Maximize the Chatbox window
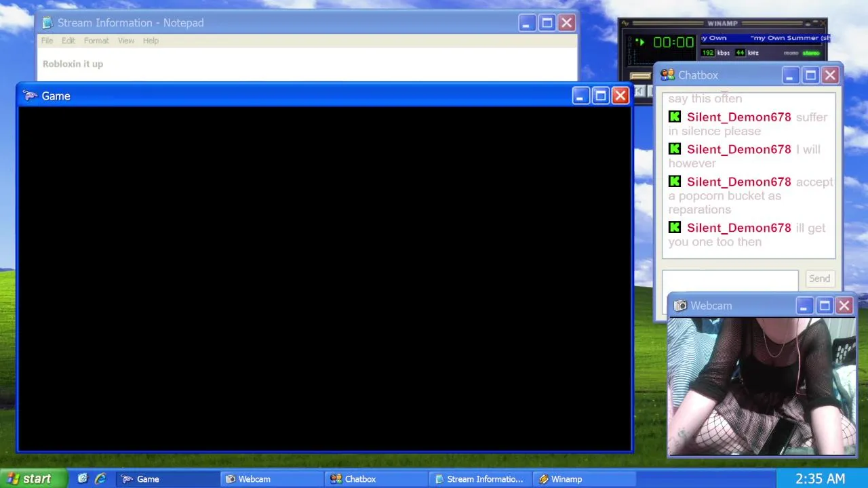 pyautogui.click(x=810, y=75)
